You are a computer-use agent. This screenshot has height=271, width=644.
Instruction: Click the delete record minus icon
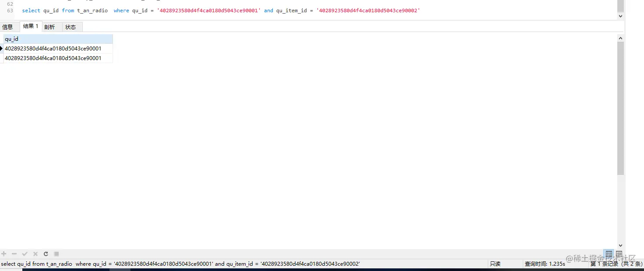click(x=14, y=254)
